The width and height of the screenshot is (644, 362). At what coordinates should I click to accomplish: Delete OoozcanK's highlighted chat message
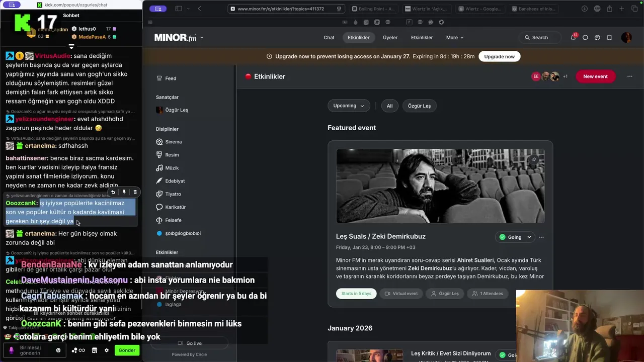point(135,192)
